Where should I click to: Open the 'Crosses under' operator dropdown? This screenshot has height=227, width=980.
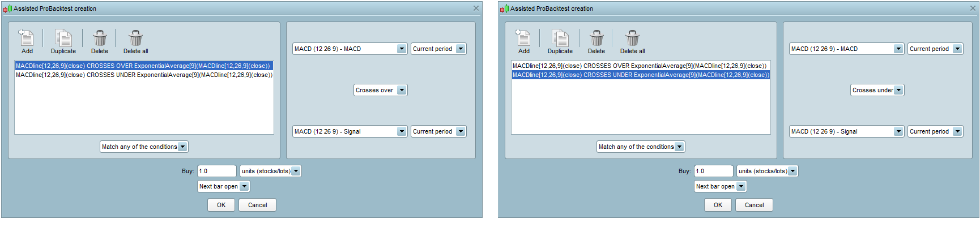898,90
